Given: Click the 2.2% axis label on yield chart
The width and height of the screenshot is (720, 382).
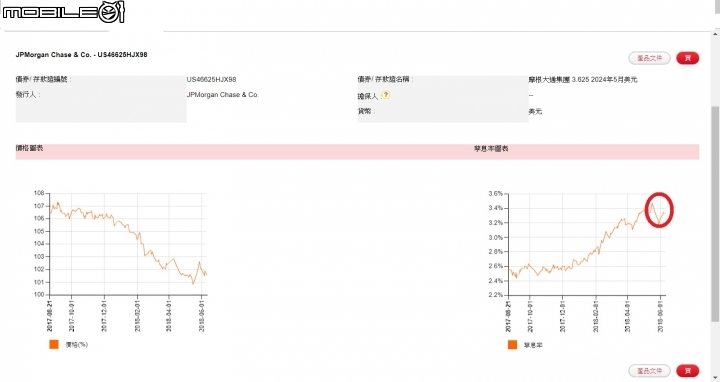Looking at the screenshot, I should 496,295.
